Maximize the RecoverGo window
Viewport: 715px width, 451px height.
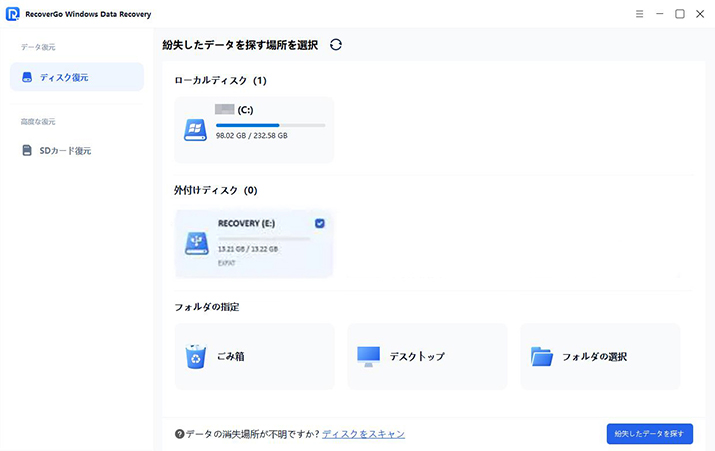coord(680,14)
